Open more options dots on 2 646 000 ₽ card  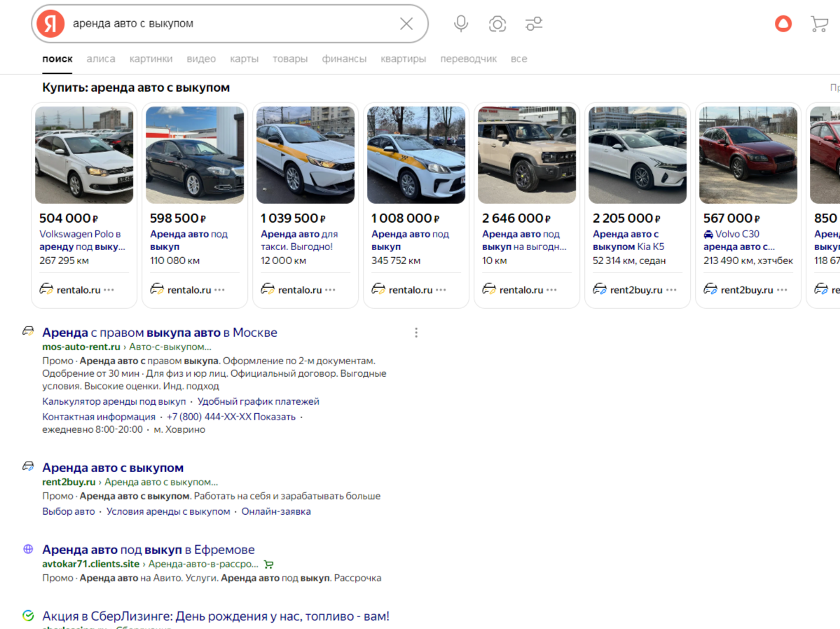click(551, 290)
